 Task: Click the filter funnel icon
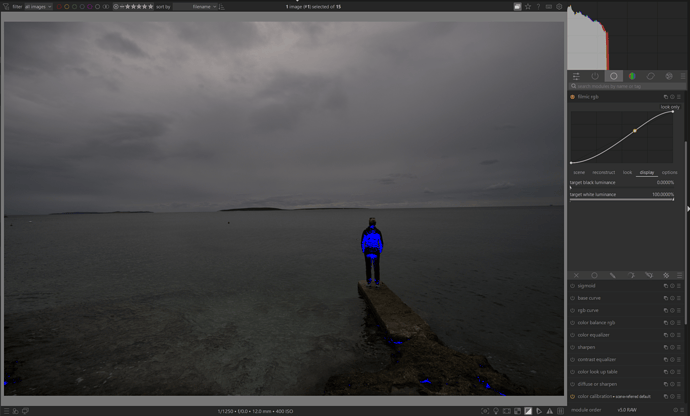(x=6, y=7)
